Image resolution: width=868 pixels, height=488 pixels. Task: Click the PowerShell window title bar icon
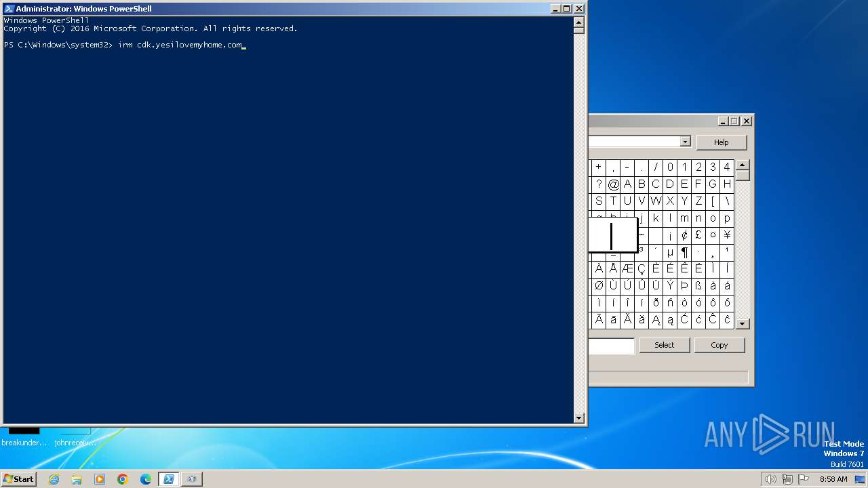coord(9,9)
